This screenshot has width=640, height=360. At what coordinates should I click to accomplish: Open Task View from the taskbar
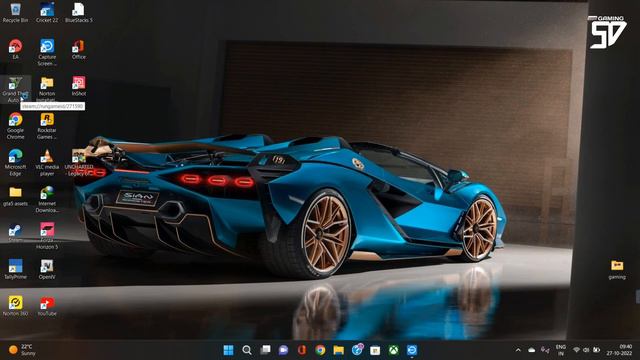coord(265,350)
